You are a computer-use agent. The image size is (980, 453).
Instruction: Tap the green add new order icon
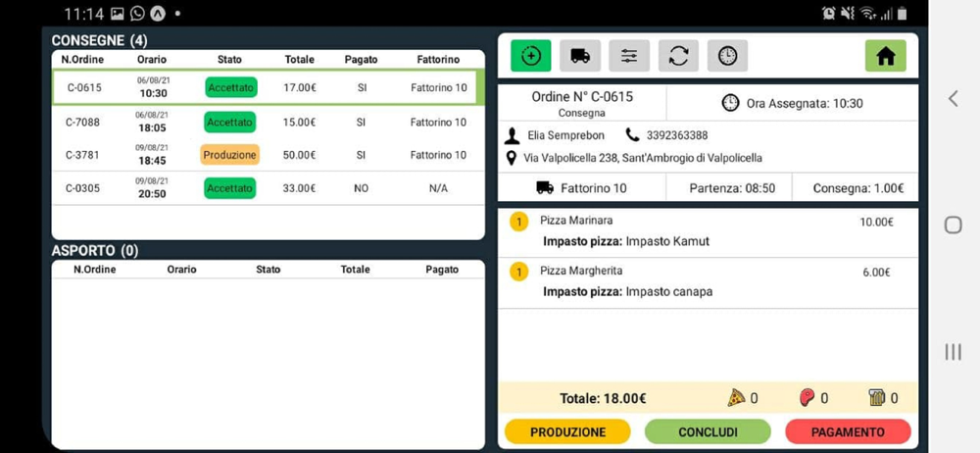click(530, 56)
